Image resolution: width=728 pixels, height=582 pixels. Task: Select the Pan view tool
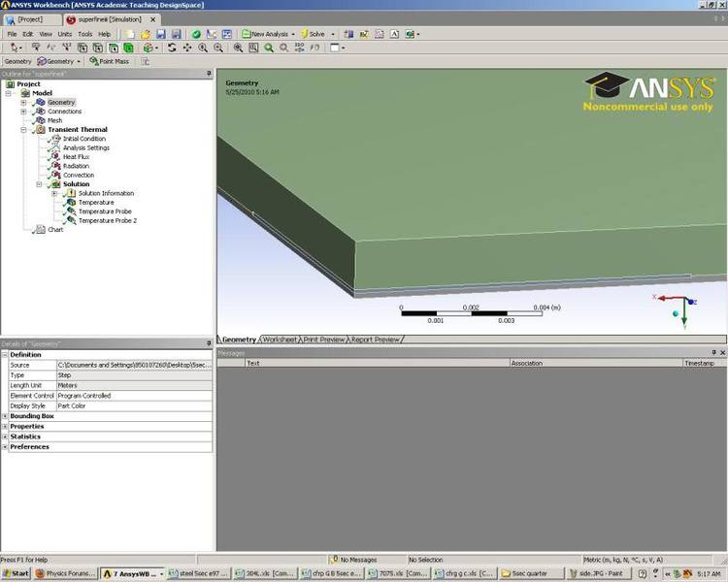pyautogui.click(x=187, y=48)
